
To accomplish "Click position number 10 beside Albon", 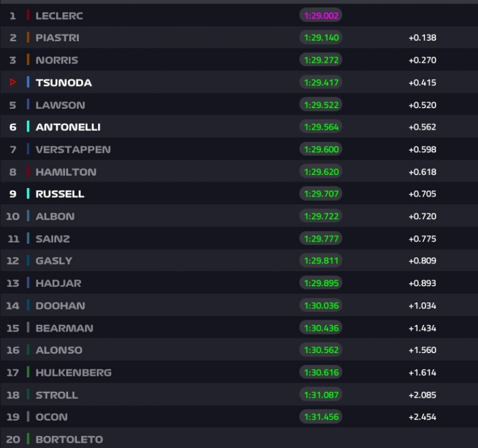I will (13, 216).
